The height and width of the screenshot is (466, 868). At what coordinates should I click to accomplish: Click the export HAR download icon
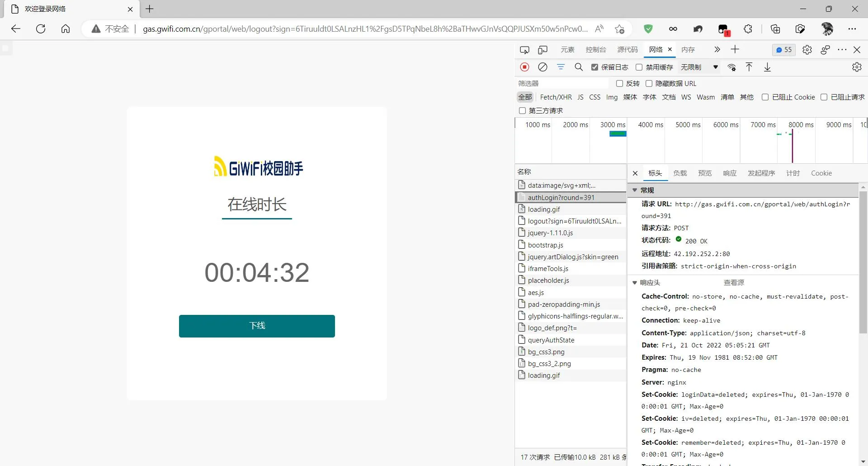point(767,67)
